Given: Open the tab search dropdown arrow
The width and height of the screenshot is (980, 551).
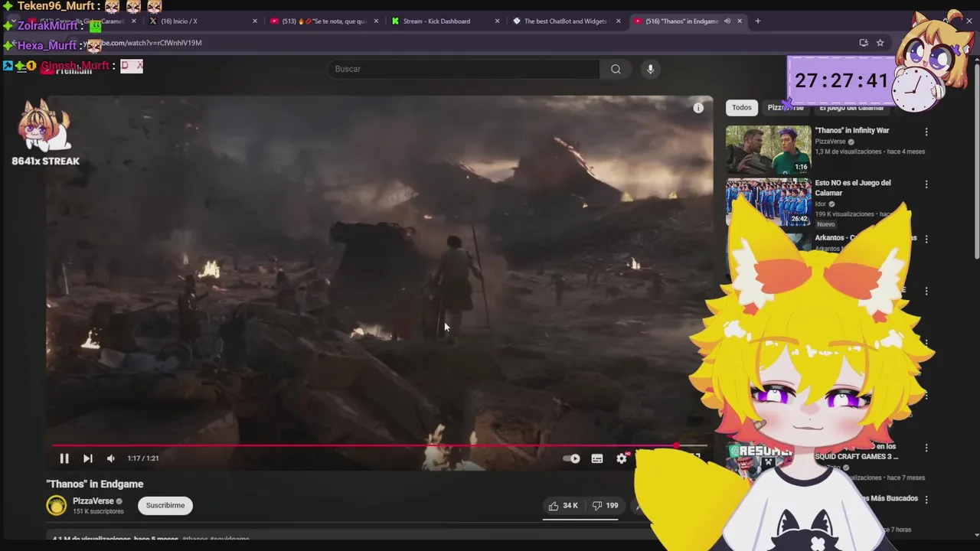Looking at the screenshot, I should [x=13, y=21].
